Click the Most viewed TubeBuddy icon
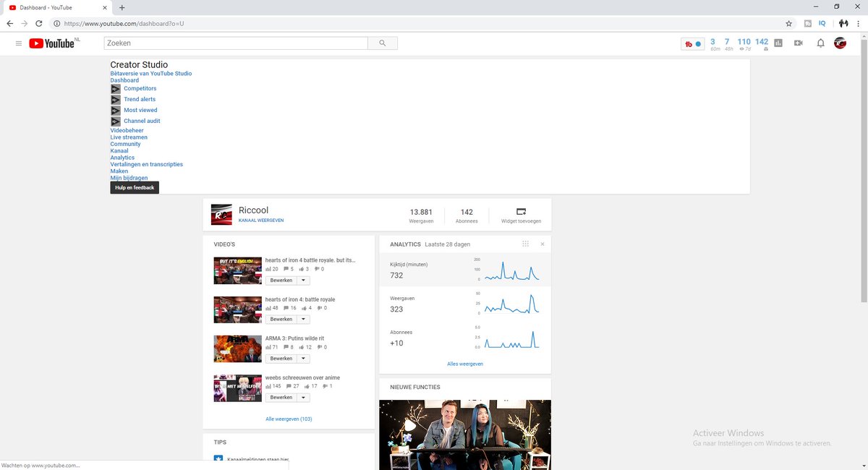 [116, 110]
